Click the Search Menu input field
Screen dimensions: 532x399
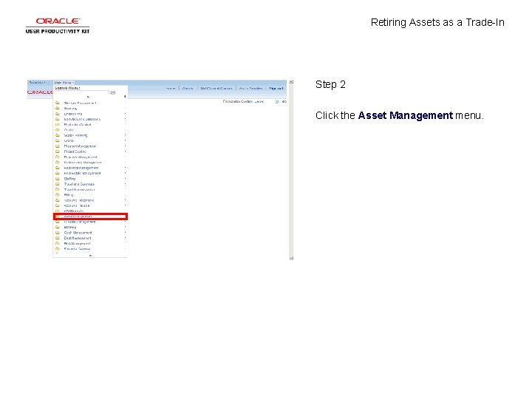tap(81, 92)
